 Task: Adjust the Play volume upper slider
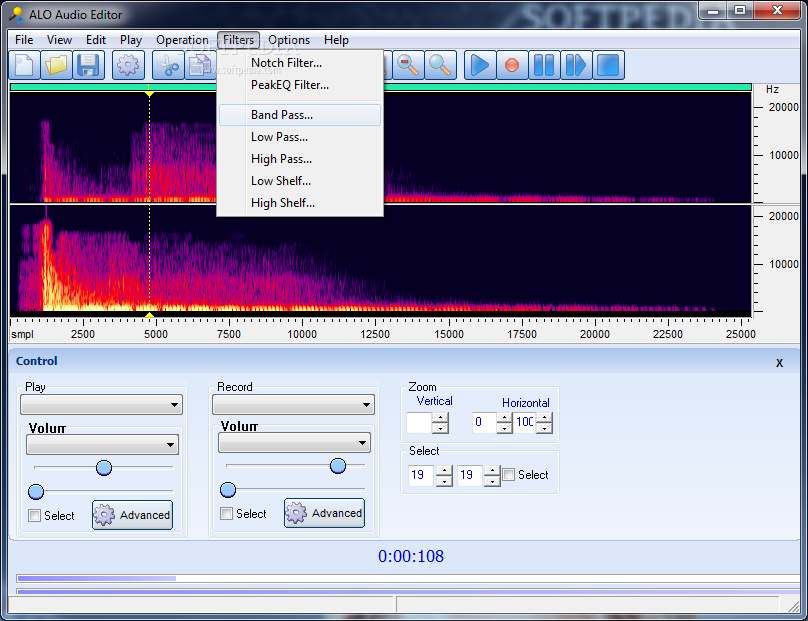tap(104, 467)
